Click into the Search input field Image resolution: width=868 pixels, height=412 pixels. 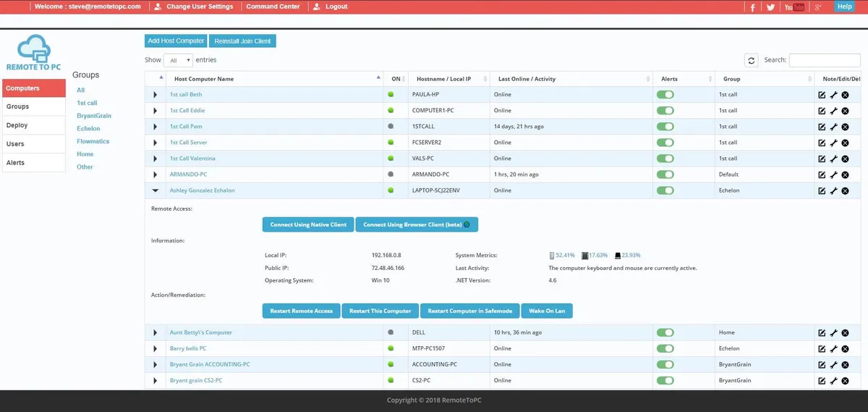824,61
